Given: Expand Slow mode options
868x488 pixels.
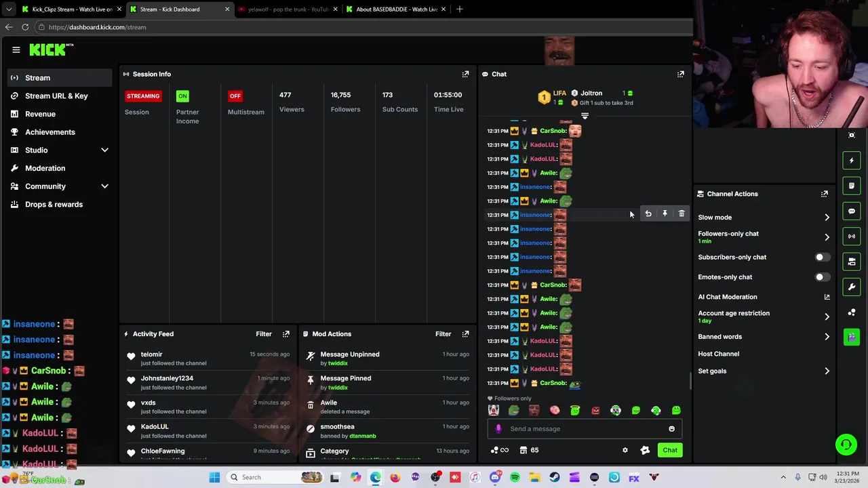Looking at the screenshot, I should pos(827,218).
